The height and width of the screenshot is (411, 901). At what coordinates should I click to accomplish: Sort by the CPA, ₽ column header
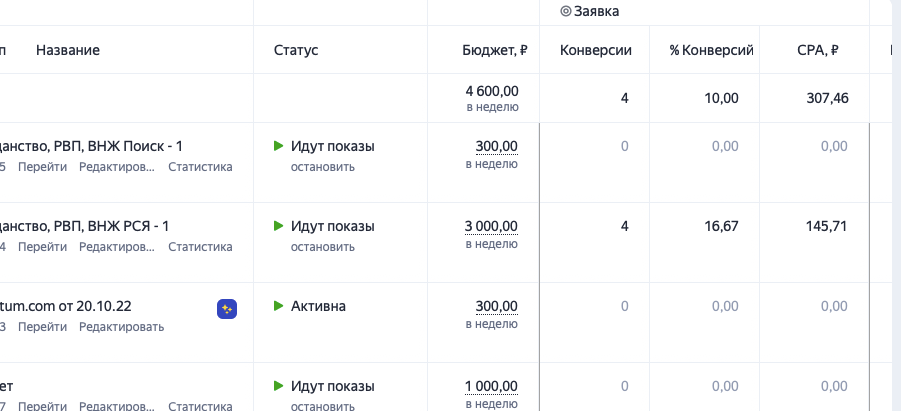point(817,50)
